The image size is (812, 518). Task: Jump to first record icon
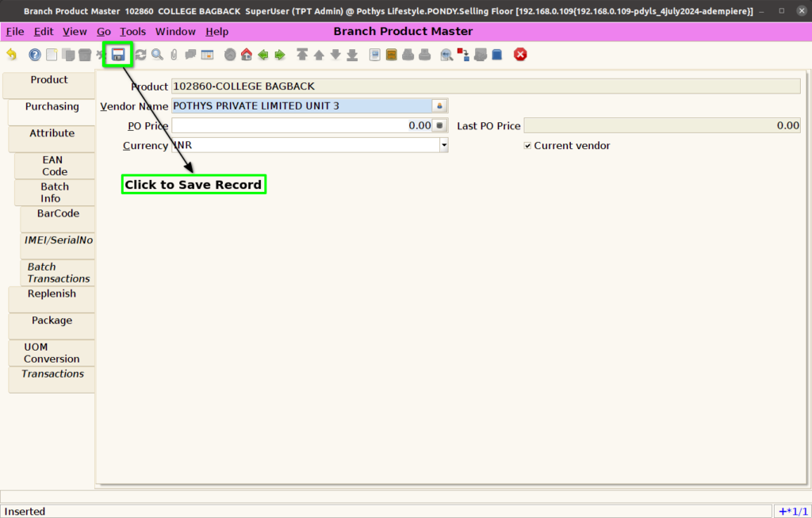[302, 55]
